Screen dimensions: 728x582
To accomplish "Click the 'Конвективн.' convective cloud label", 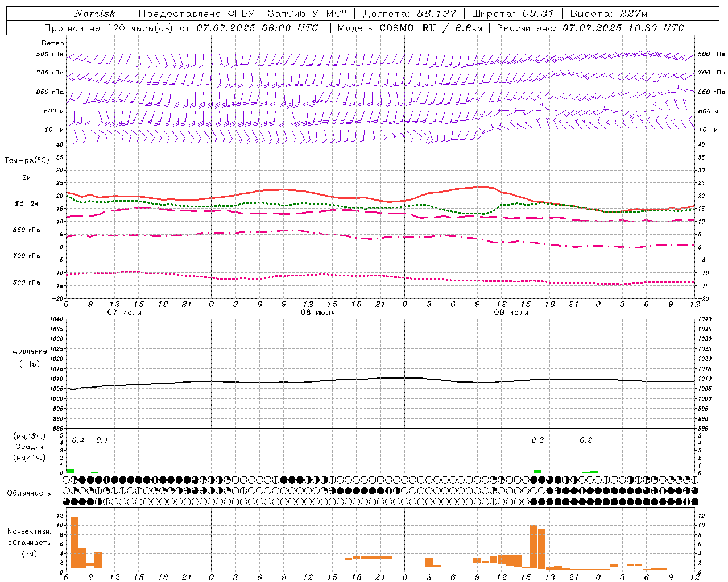I will [29, 531].
